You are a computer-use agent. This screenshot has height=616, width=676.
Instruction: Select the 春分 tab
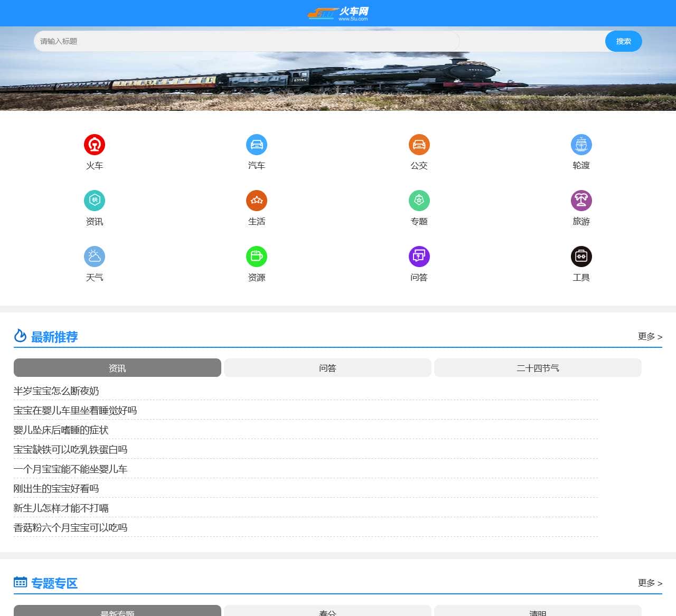pyautogui.click(x=327, y=611)
